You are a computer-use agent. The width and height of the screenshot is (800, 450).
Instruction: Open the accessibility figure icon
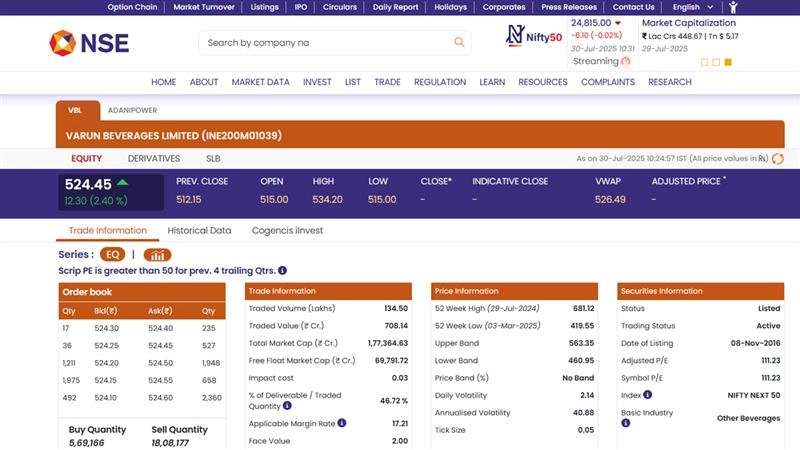click(733, 7)
